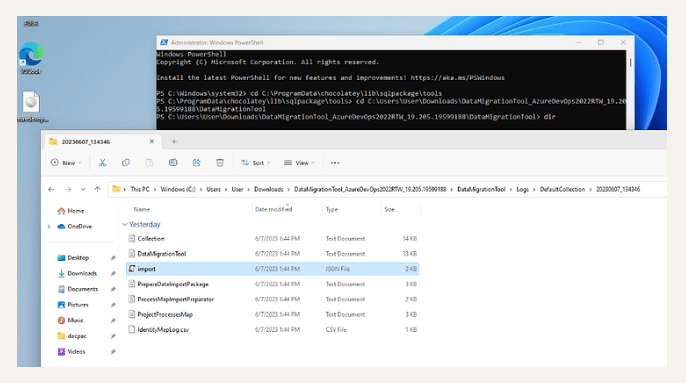This screenshot has height=383, width=686.
Task: Click DefaultCollection breadcrumb
Action: (562, 190)
